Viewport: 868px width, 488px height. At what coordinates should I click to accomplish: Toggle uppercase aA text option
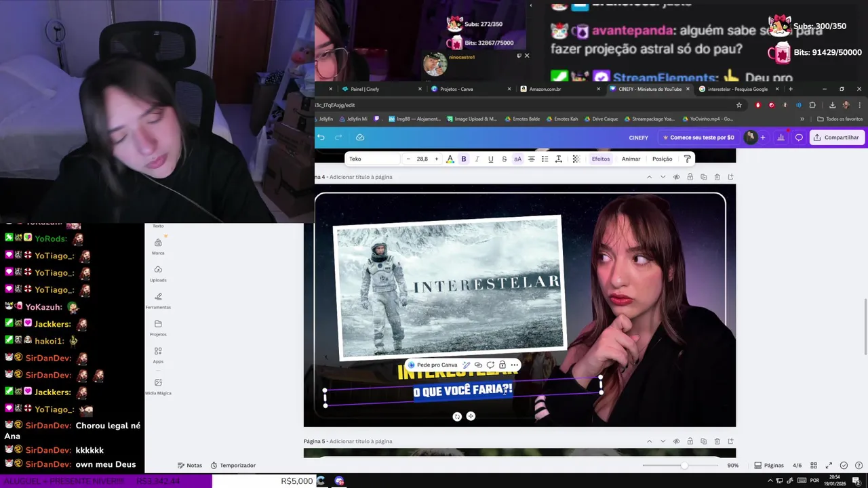point(518,159)
